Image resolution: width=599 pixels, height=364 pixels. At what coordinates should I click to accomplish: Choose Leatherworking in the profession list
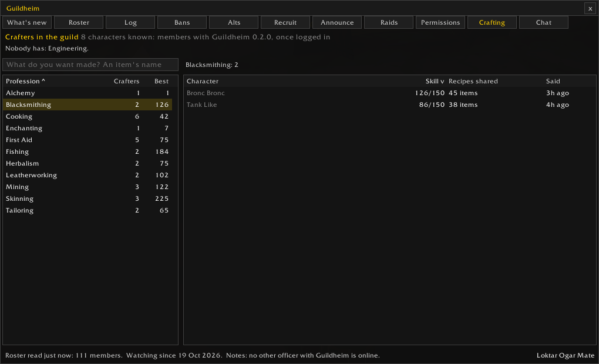click(x=88, y=175)
